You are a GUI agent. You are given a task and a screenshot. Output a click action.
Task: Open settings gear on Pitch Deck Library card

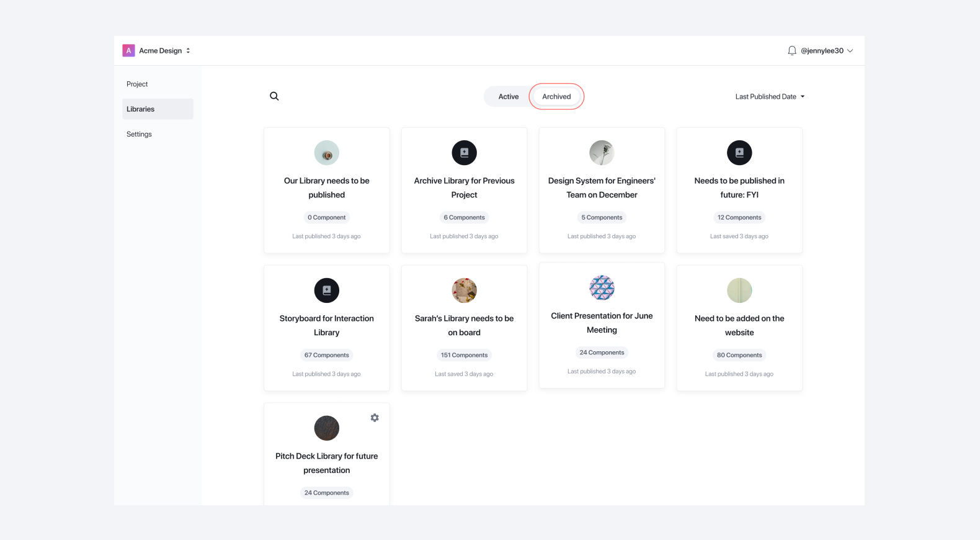(x=375, y=418)
